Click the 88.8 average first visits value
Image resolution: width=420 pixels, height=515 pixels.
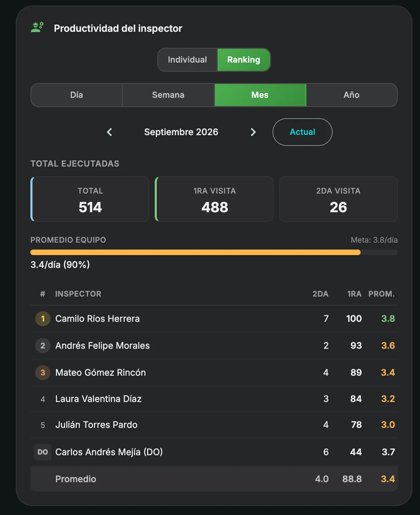pos(352,479)
